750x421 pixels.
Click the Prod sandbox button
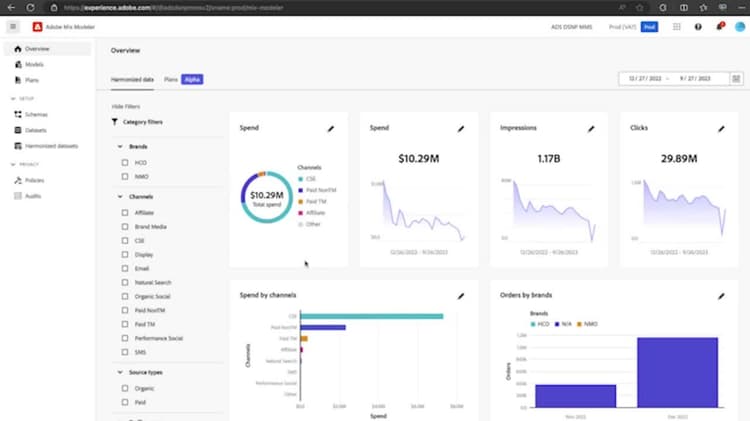coord(649,27)
